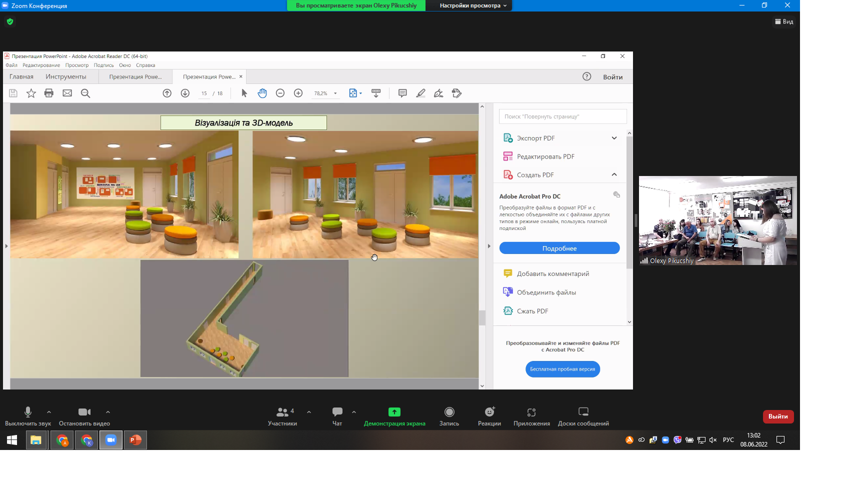Click the copy icon beside Adobe Acrobat Pro DC

pyautogui.click(x=616, y=194)
